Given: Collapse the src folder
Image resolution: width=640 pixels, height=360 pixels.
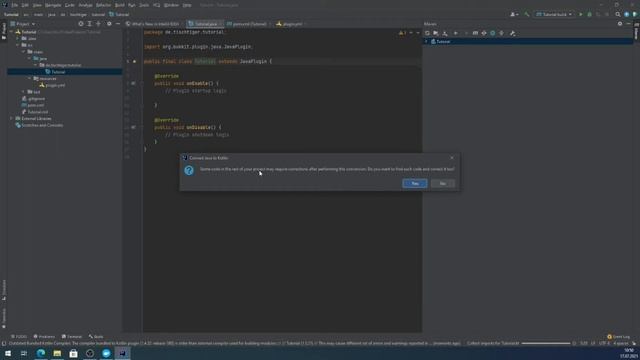Looking at the screenshot, I should point(18,45).
